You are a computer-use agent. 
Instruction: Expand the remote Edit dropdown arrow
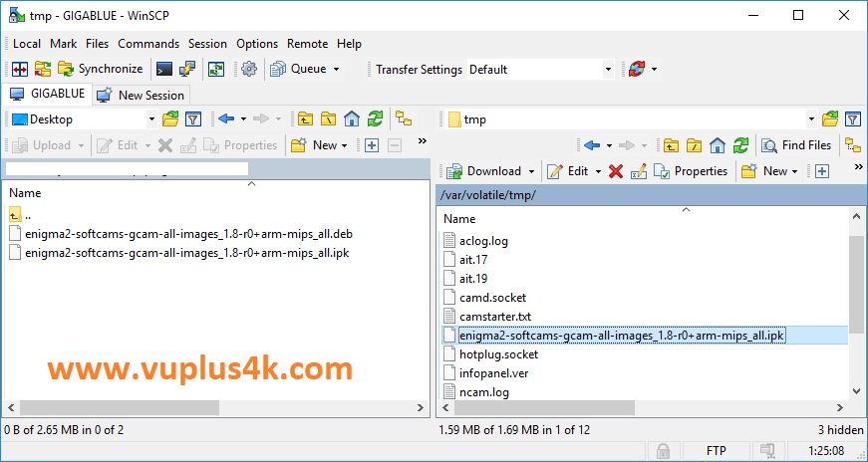[598, 172]
